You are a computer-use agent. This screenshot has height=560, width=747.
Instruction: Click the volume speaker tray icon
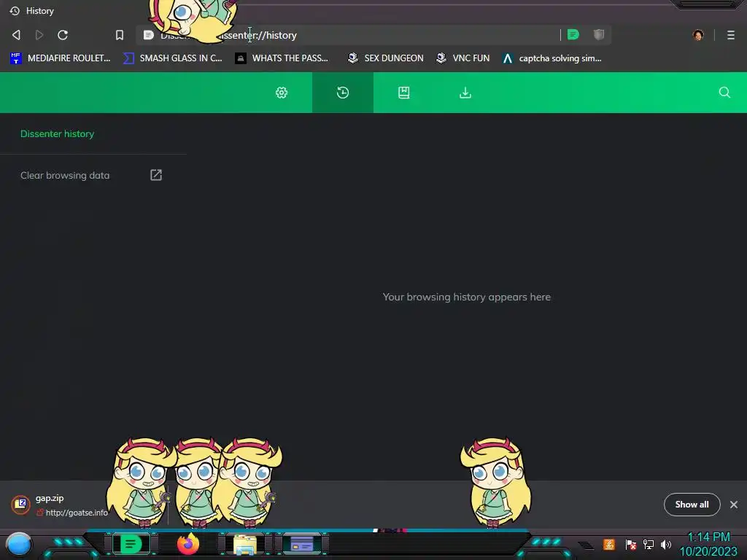[665, 544]
